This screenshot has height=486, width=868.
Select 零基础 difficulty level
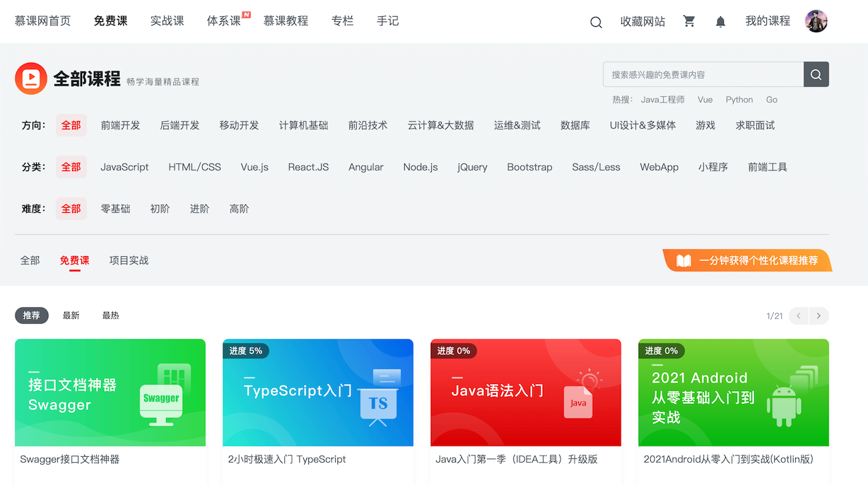(116, 209)
